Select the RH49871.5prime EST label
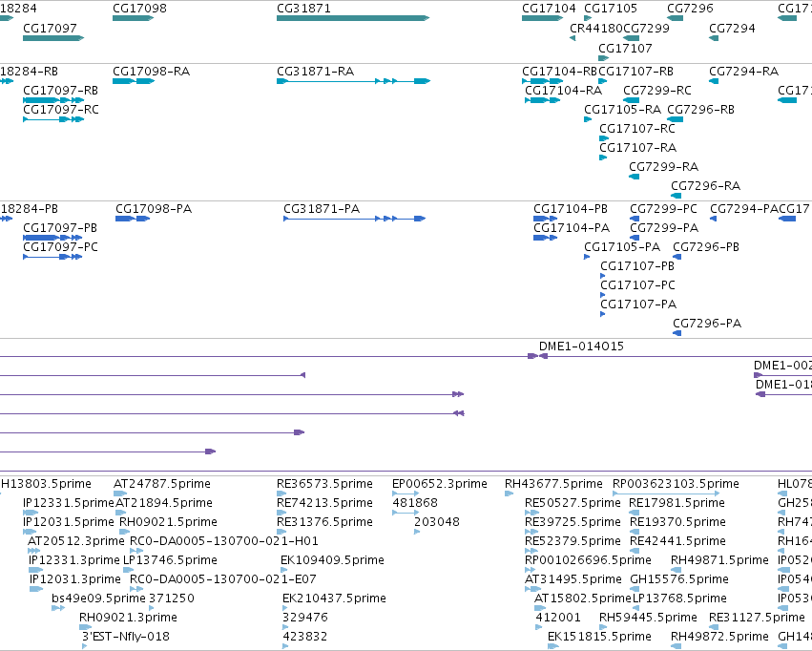 click(x=719, y=561)
